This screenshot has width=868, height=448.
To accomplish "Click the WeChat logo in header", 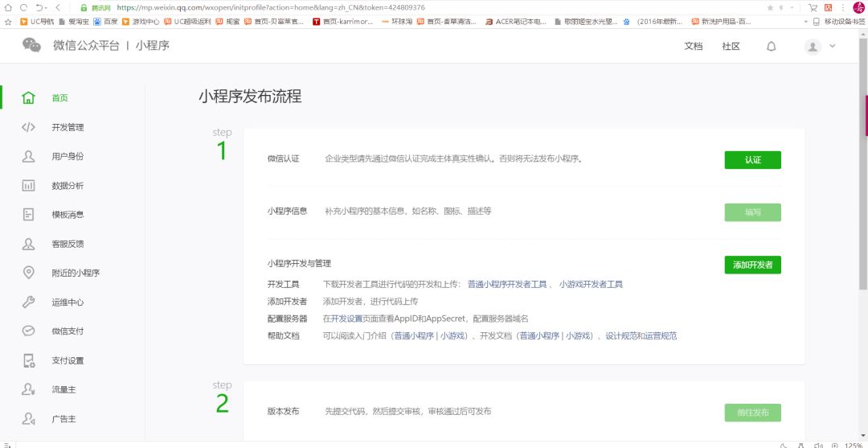I will 31,45.
